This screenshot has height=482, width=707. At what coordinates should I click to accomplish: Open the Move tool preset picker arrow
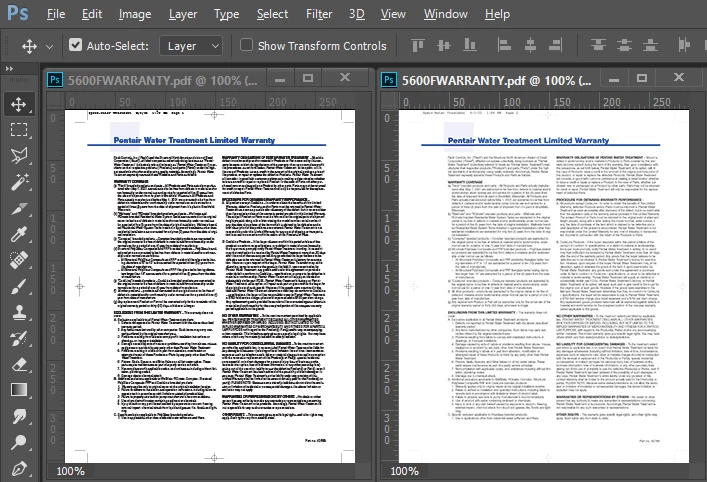pos(50,46)
